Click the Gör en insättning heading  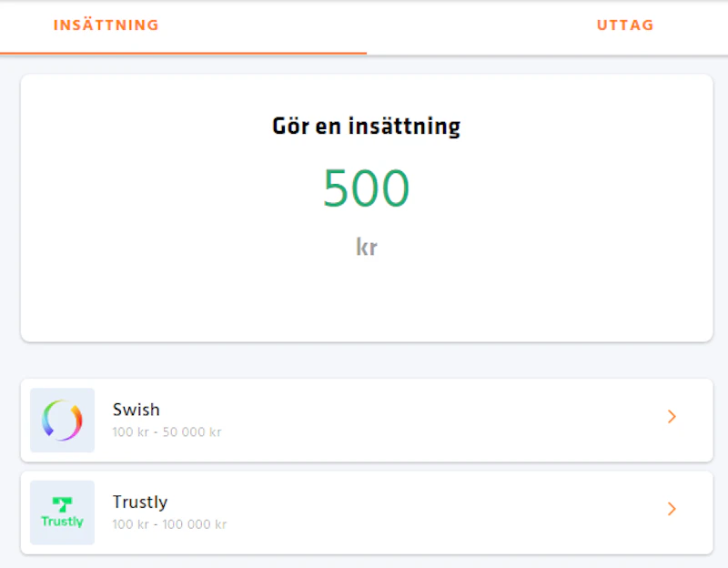(366, 127)
